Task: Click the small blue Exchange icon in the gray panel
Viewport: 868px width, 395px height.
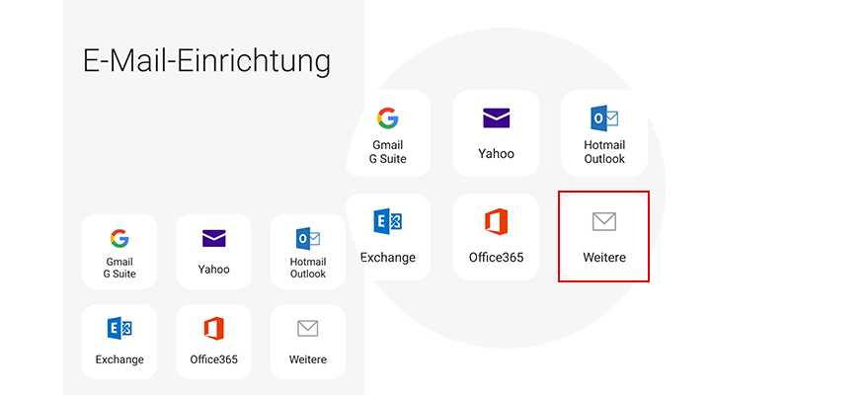Action: click(119, 328)
